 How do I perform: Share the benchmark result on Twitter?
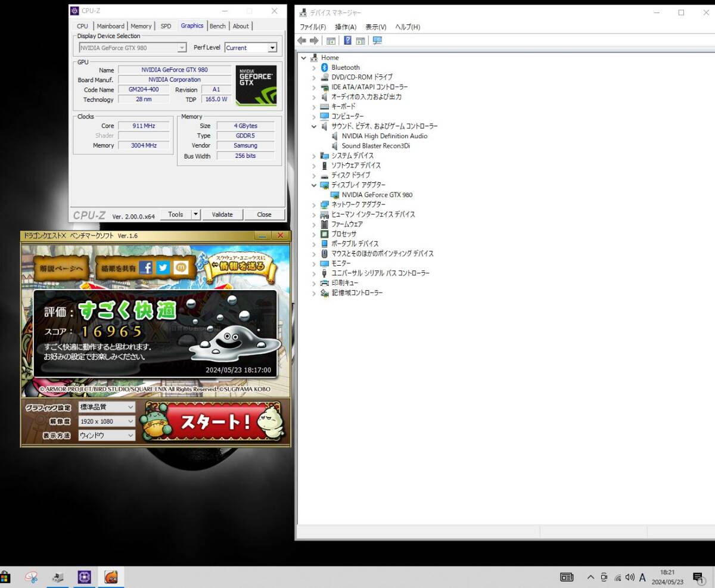[x=163, y=268]
